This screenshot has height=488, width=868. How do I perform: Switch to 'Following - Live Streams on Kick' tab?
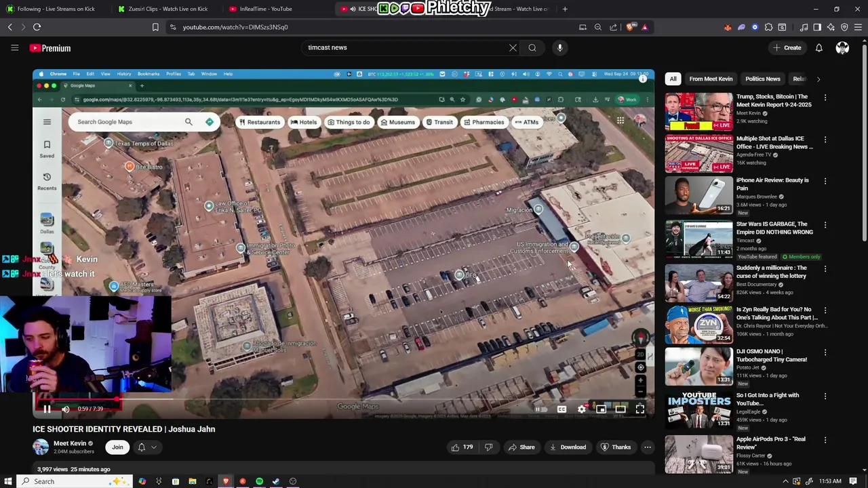pyautogui.click(x=56, y=9)
